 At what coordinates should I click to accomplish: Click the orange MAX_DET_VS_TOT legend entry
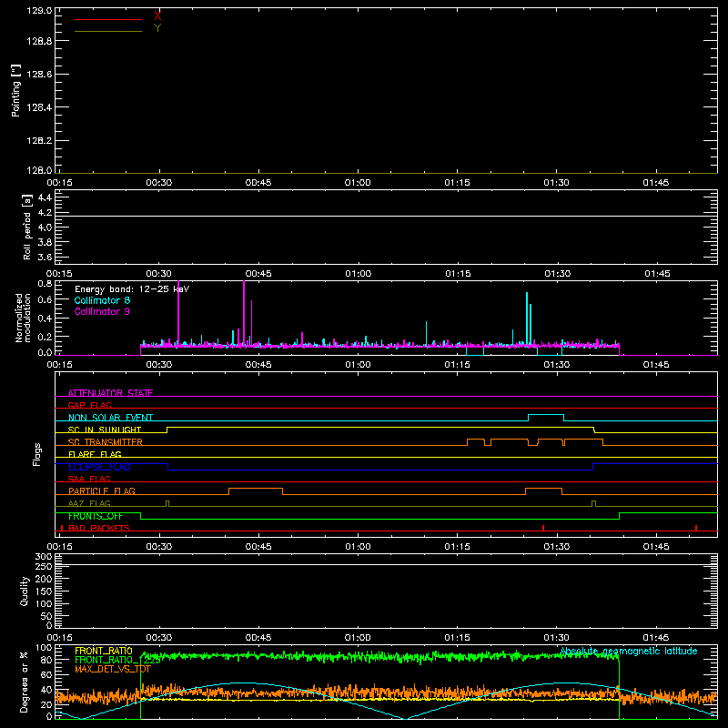click(113, 669)
